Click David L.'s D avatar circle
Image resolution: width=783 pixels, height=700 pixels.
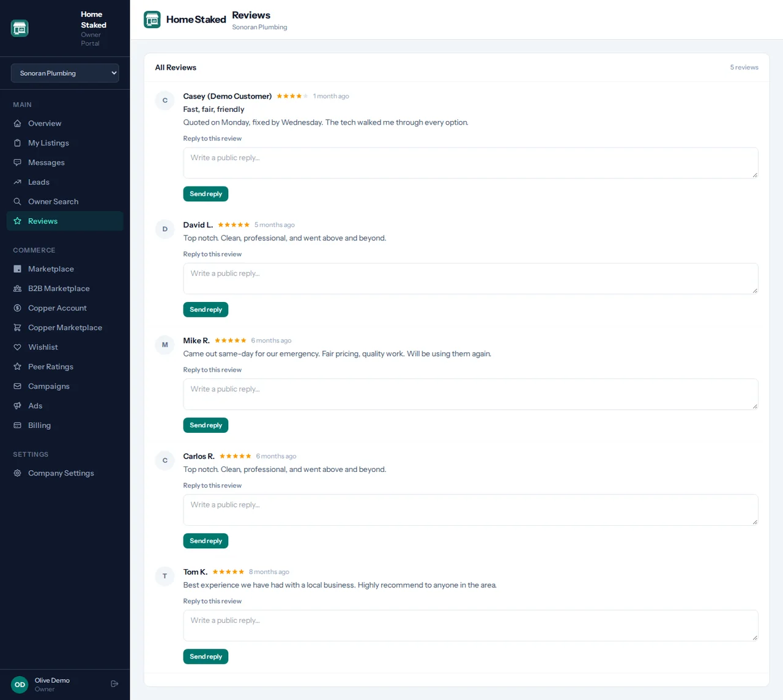pos(165,229)
